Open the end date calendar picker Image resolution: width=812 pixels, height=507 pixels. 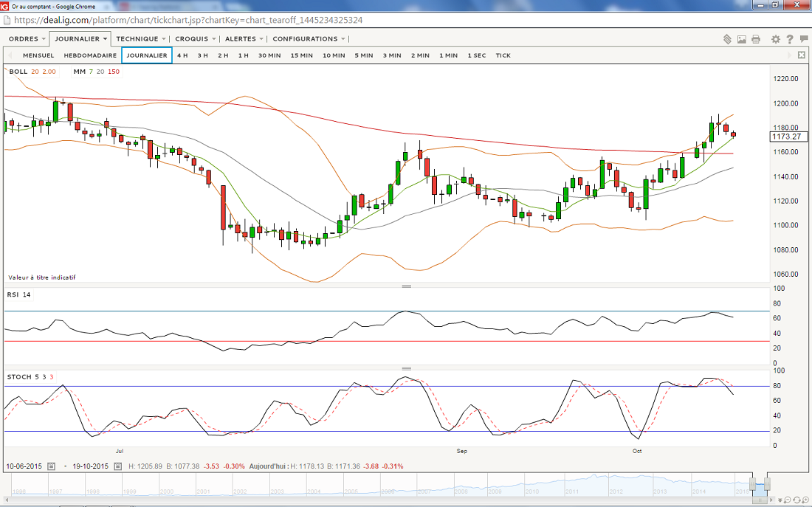coord(115,466)
